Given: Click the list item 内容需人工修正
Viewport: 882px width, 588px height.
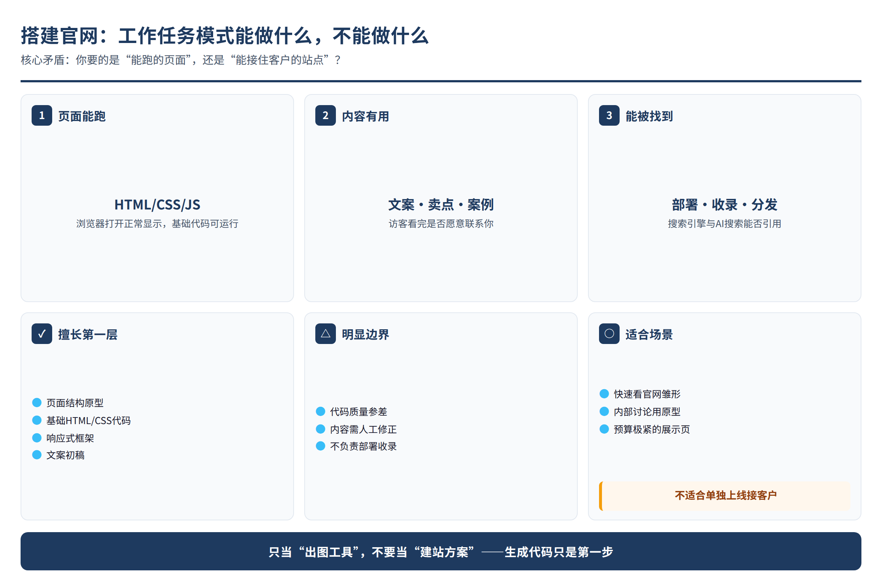Looking at the screenshot, I should coord(363,429).
